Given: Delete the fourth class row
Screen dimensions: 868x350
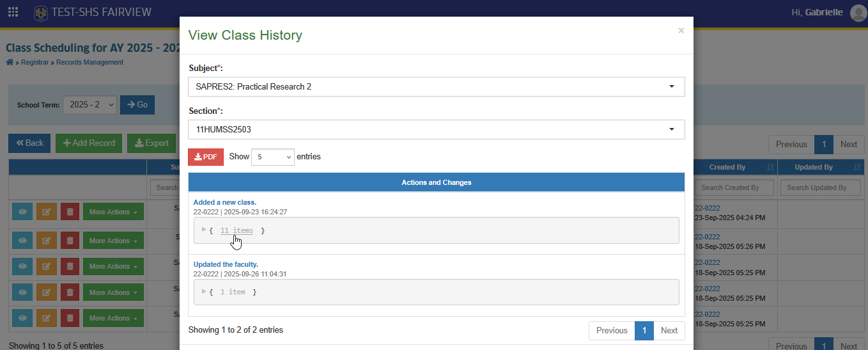Looking at the screenshot, I should click(x=70, y=292).
